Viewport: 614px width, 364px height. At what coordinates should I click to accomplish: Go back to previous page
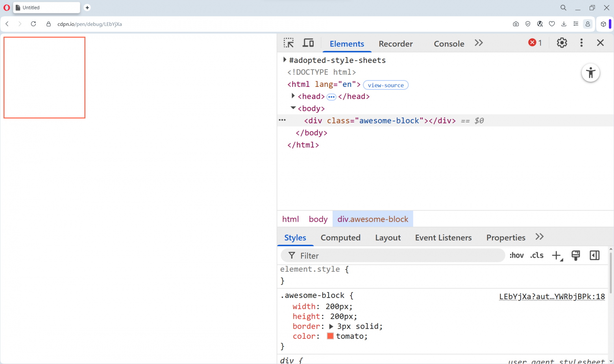[7, 24]
